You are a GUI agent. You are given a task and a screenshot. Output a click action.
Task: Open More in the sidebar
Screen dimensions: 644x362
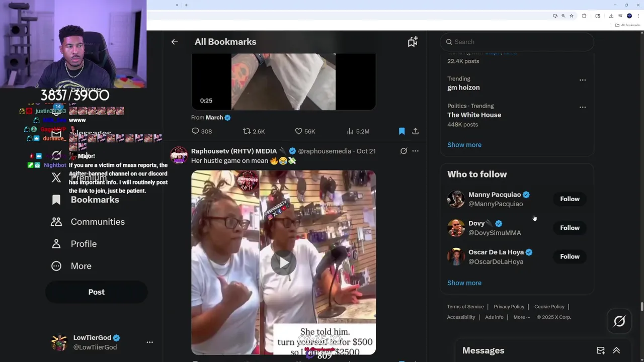pos(71,266)
